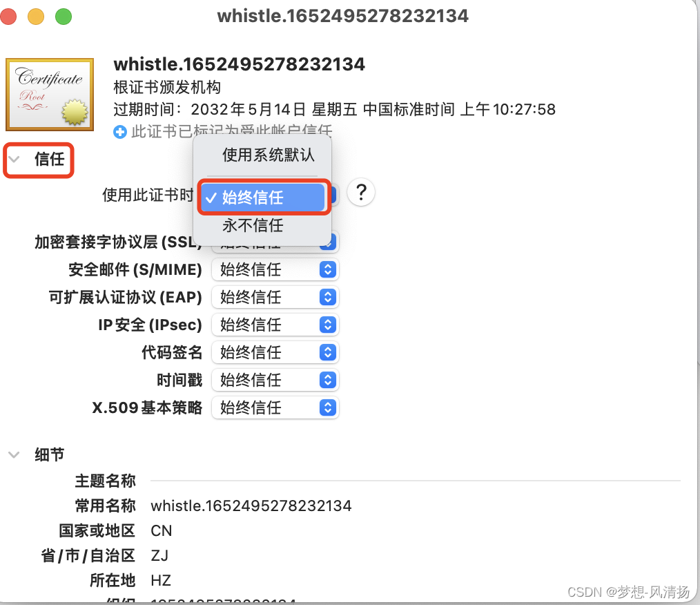Open the X.509 基本策略 trust dropdown
The image size is (700, 605).
(275, 407)
